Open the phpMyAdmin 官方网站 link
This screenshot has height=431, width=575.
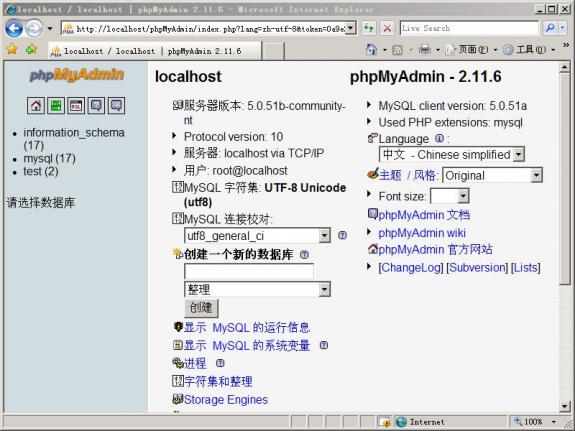(435, 249)
